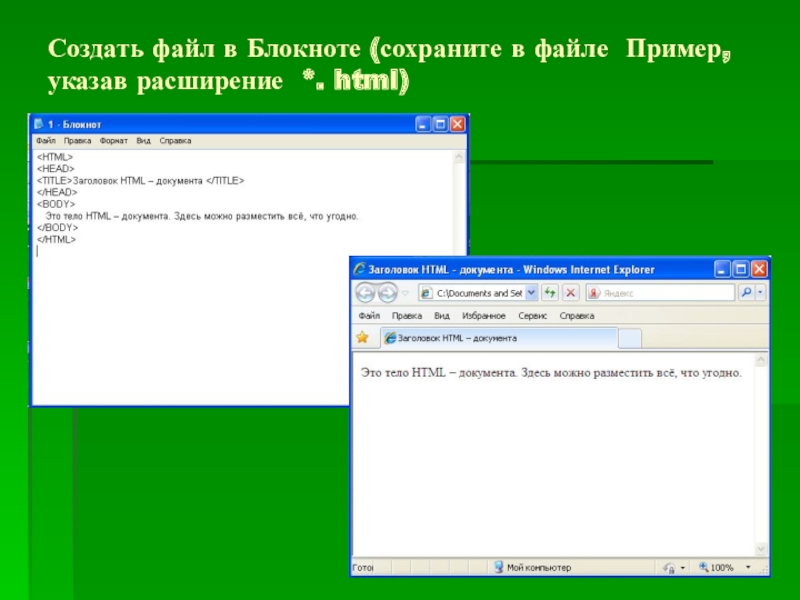The width and height of the screenshot is (800, 600).
Task: Open Формат menu in Блокнот
Action: [113, 140]
